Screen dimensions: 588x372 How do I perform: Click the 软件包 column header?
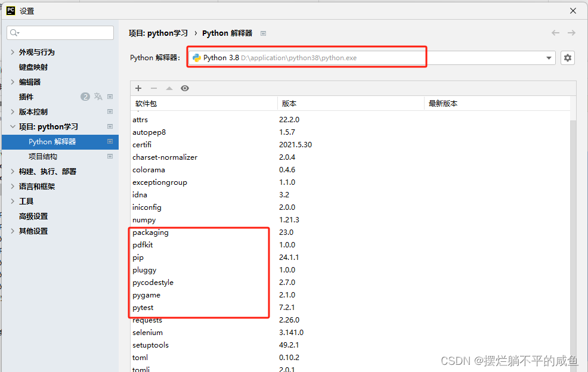(203, 104)
